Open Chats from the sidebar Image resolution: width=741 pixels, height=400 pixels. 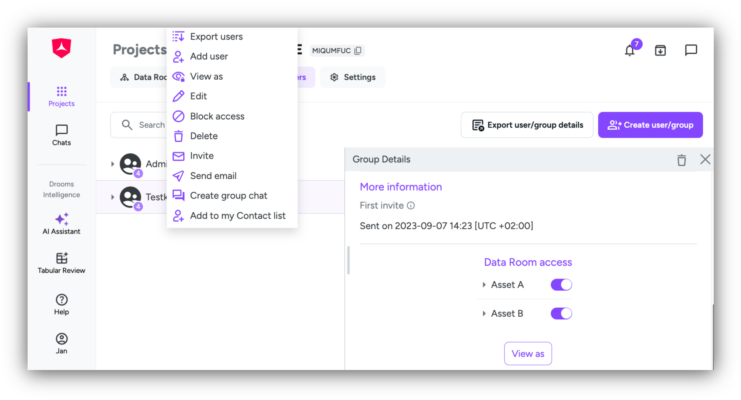61,135
